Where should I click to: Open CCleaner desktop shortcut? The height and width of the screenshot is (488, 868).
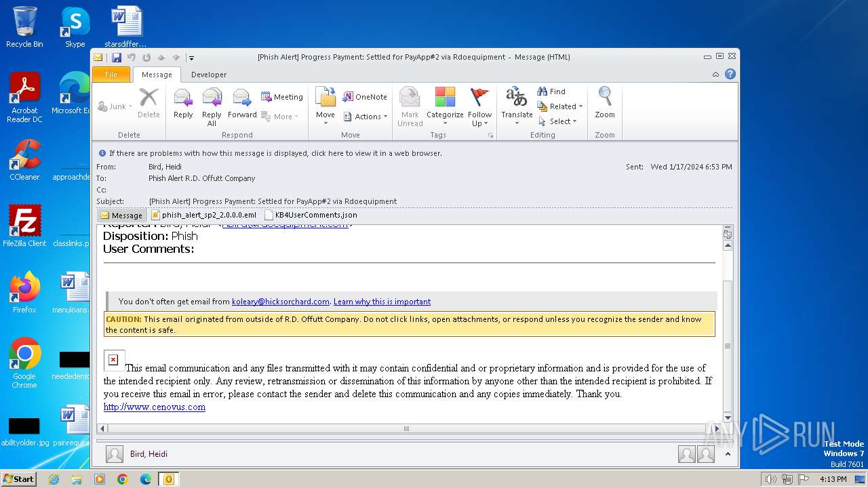tap(24, 160)
